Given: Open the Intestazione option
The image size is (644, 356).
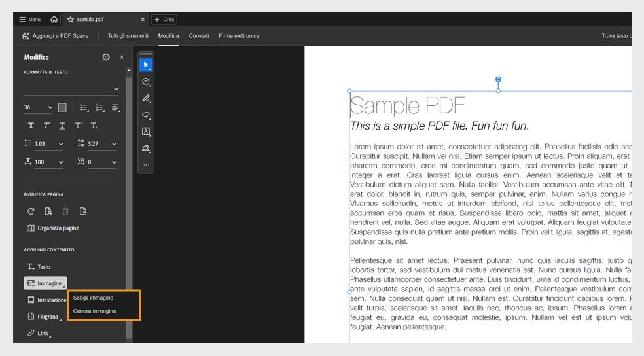Looking at the screenshot, I should coord(46,300).
